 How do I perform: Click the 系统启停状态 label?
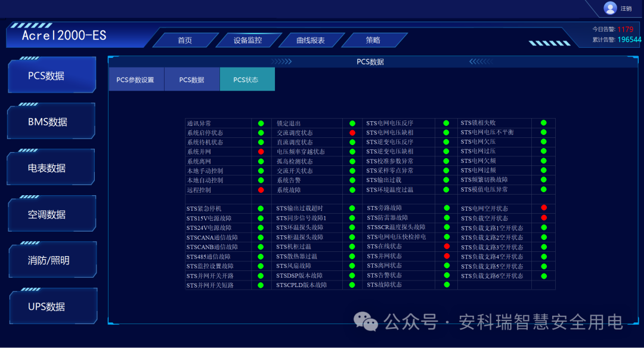click(205, 133)
